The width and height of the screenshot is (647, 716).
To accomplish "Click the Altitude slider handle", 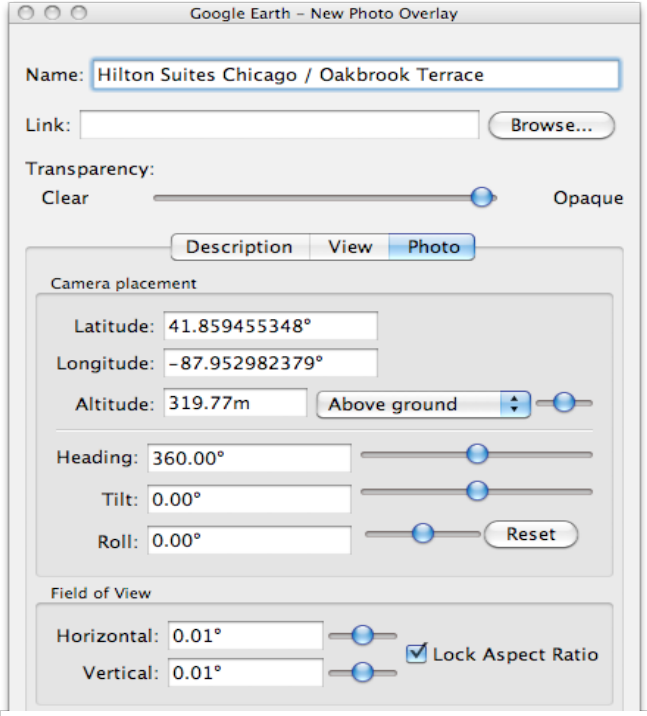I will pyautogui.click(x=564, y=403).
